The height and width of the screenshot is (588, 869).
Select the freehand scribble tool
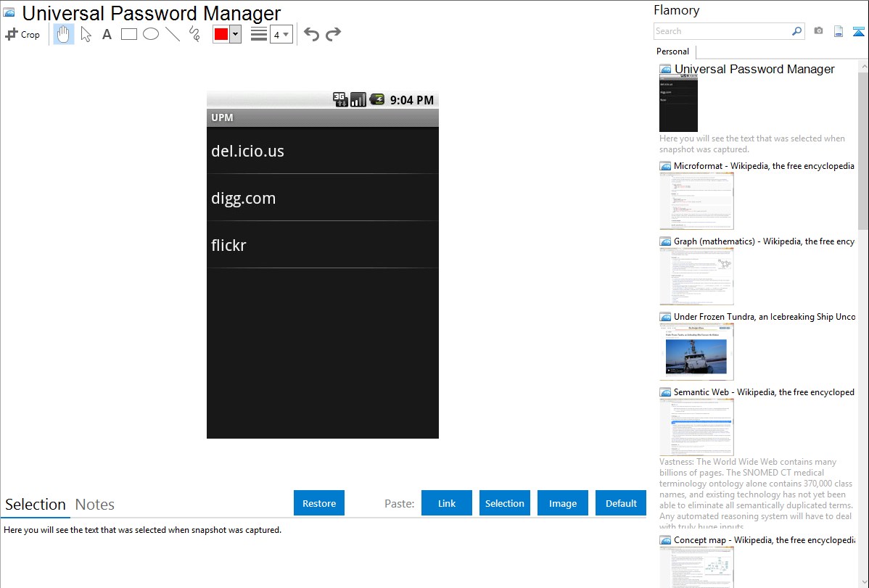[x=194, y=34]
